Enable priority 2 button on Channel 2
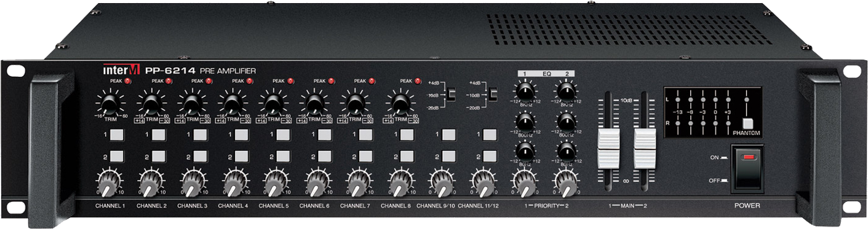 pos(159,157)
